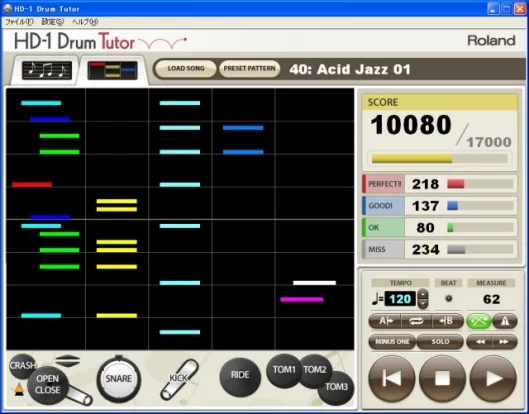Hit the OPEN CLOSE hi-hat pad
529x414 pixels.
[48, 385]
